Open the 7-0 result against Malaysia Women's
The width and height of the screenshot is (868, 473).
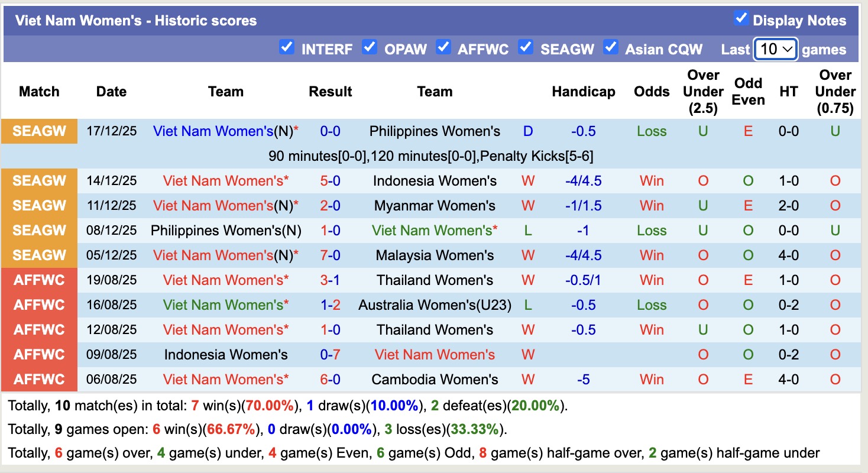click(330, 255)
